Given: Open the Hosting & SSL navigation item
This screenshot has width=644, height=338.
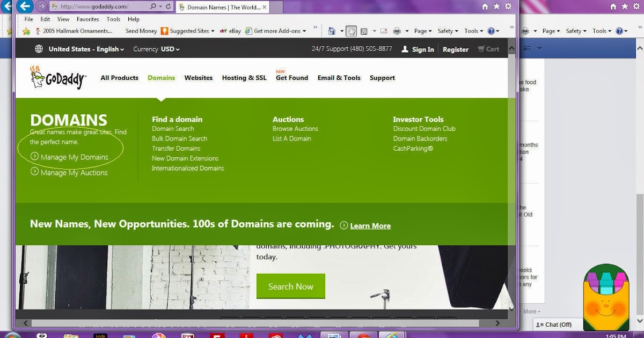Looking at the screenshot, I should [244, 78].
